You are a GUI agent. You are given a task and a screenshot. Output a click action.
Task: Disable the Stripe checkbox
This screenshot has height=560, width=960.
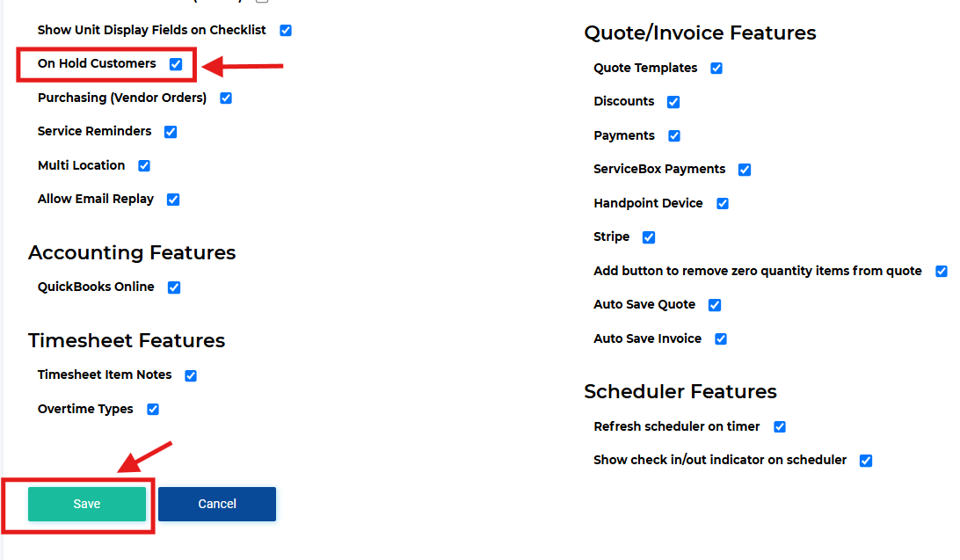[x=649, y=236]
